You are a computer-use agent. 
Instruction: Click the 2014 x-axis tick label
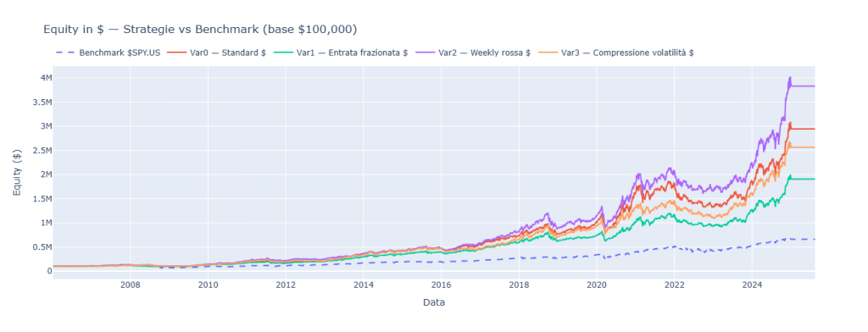[x=363, y=285]
